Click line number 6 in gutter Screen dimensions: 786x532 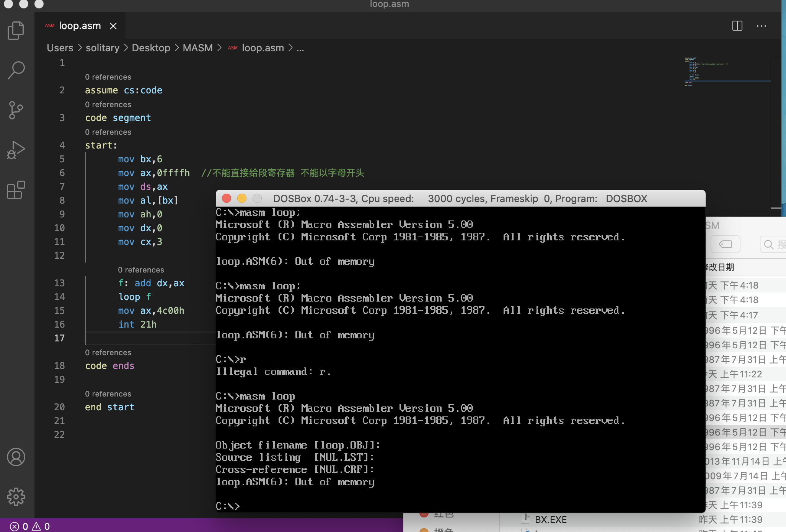[62, 173]
